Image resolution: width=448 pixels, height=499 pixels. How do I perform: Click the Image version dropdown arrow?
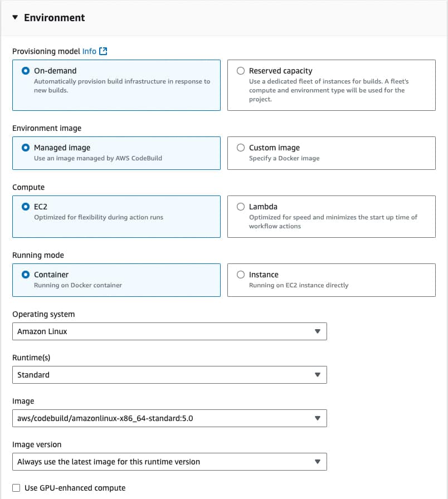click(x=317, y=462)
